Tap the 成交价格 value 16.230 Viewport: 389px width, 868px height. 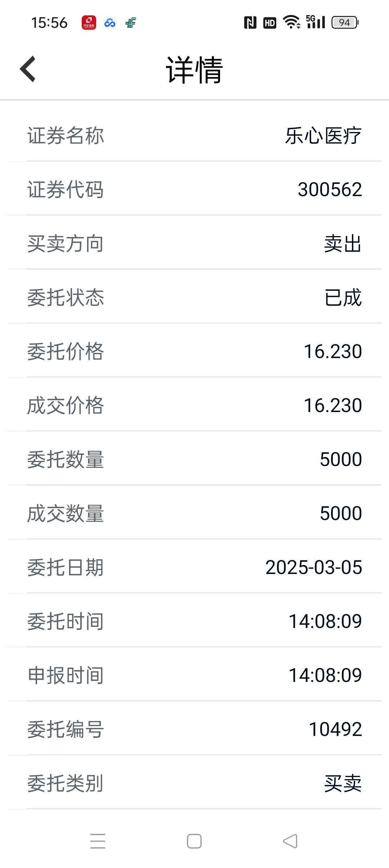[x=333, y=405]
